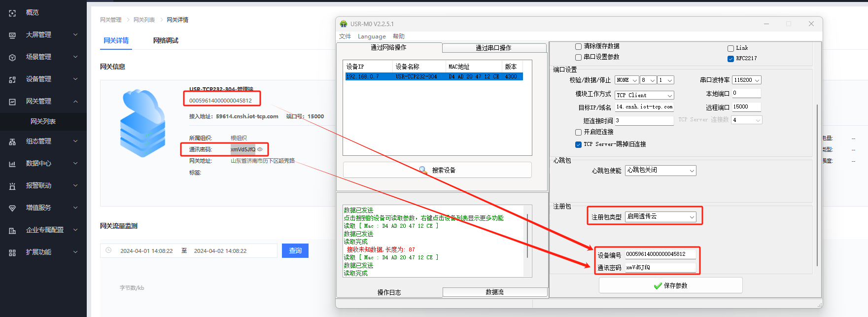Click the 远程端口 15000 field
This screenshot has width=868, height=317.
[x=746, y=106]
